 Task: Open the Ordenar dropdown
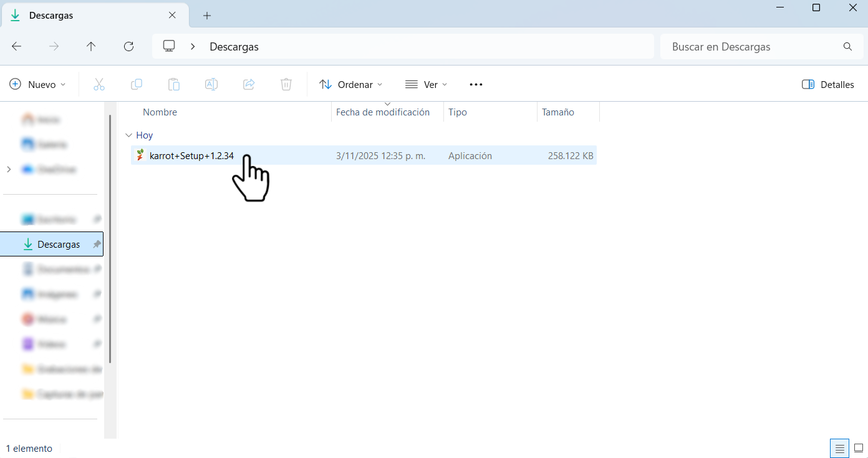(351, 84)
